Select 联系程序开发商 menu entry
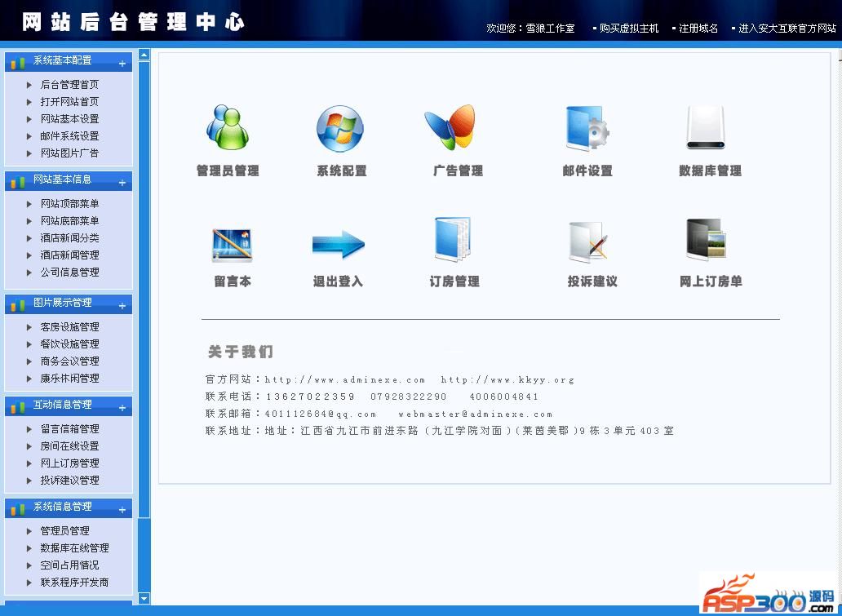The image size is (842, 616). coord(74,583)
